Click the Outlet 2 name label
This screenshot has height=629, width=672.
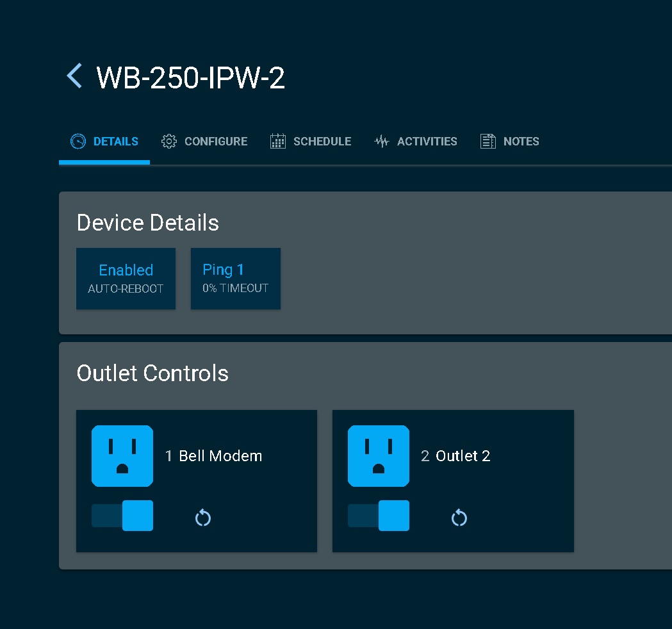(x=463, y=456)
